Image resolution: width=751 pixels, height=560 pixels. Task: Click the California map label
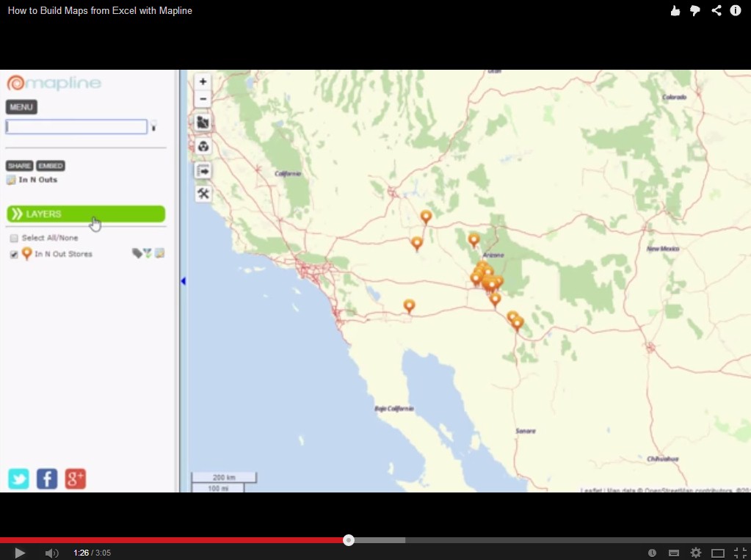coord(288,173)
